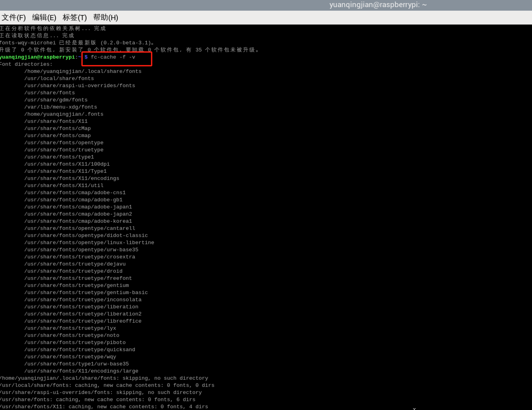The image size is (532, 410).
Task: Open the 文件(F) menu
Action: pyautogui.click(x=13, y=18)
